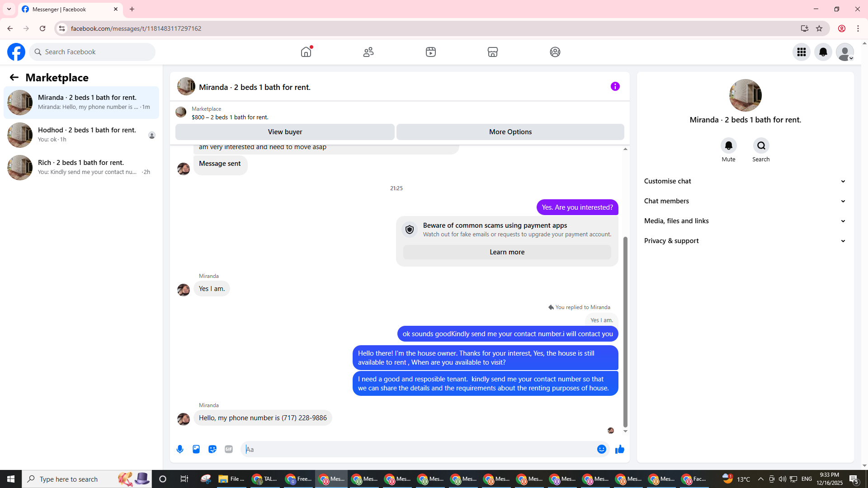The image size is (868, 488).
Task: Expand Chat members section
Action: point(745,201)
